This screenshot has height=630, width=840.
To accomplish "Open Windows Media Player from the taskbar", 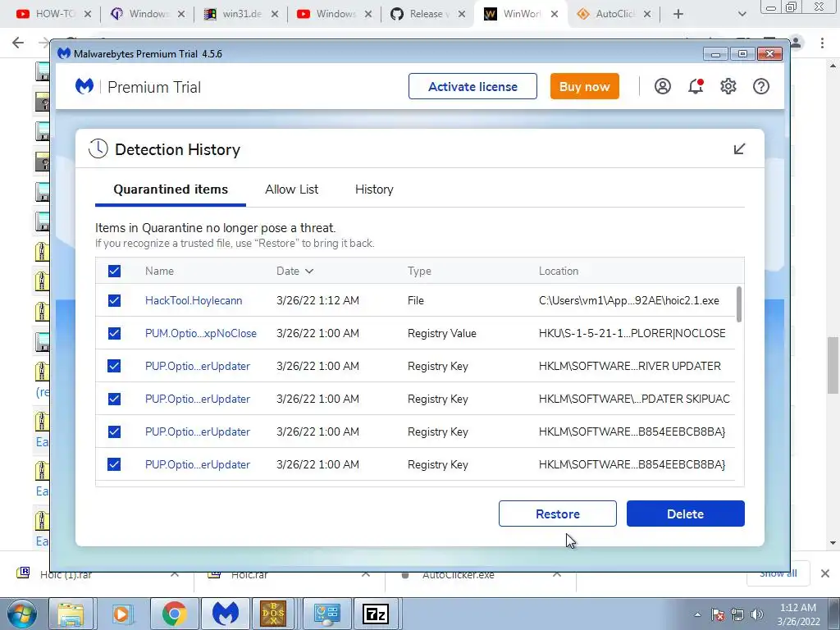I will [x=122, y=614].
